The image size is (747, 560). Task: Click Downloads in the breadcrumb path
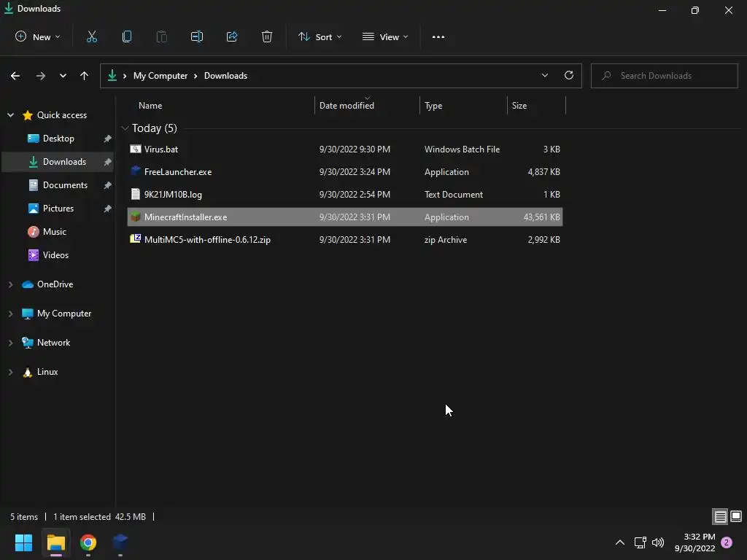(x=226, y=76)
